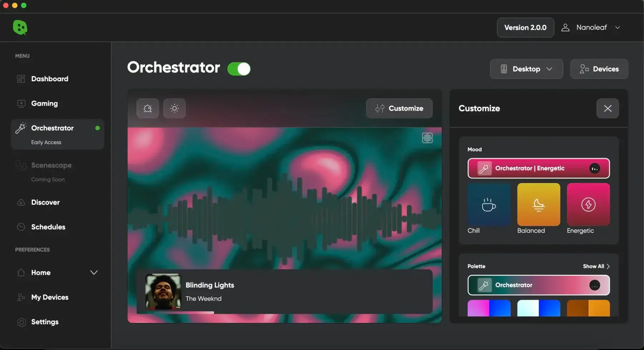Click the song progress bar
644x350 pixels.
coord(284,313)
